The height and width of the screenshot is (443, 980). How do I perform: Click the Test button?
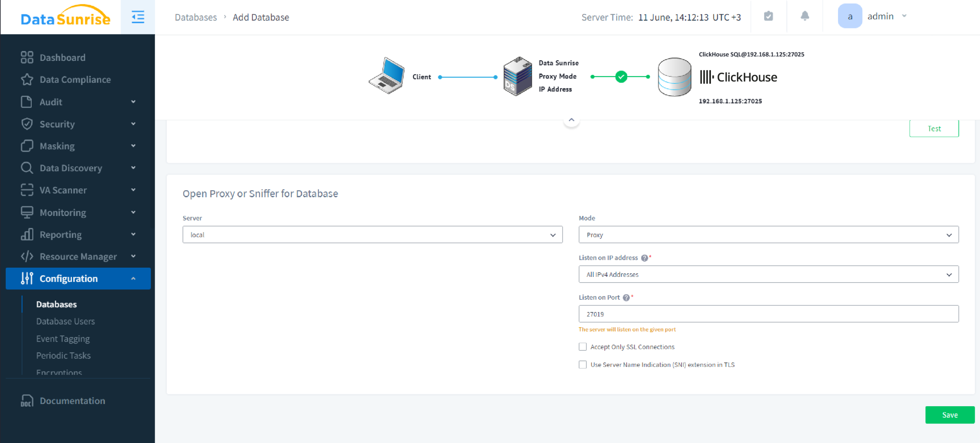(934, 128)
